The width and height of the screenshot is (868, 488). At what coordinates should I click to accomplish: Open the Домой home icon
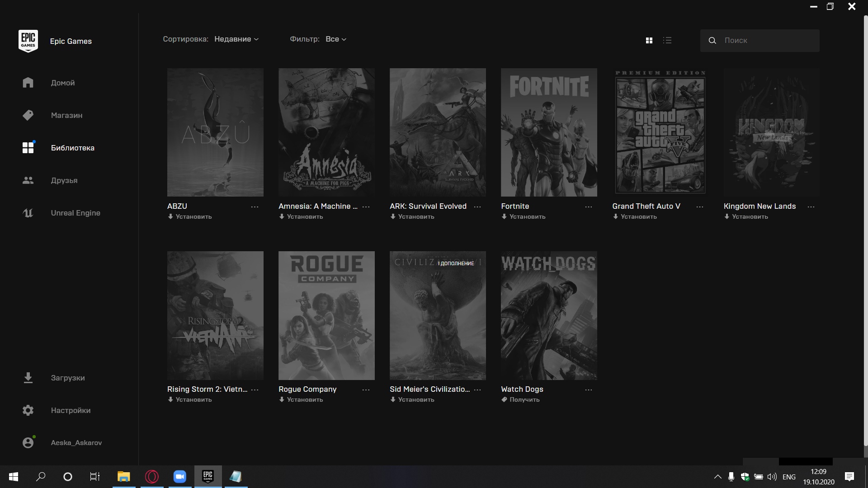tap(28, 83)
